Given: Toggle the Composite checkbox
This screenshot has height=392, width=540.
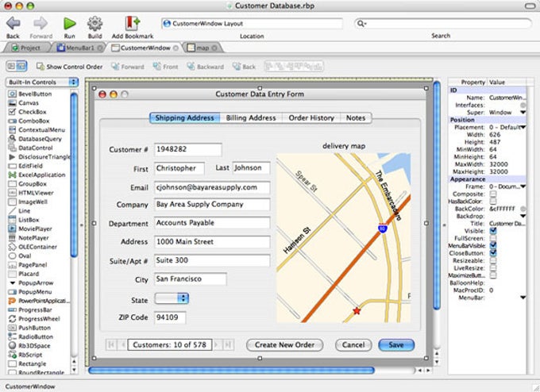Looking at the screenshot, I should 493,194.
